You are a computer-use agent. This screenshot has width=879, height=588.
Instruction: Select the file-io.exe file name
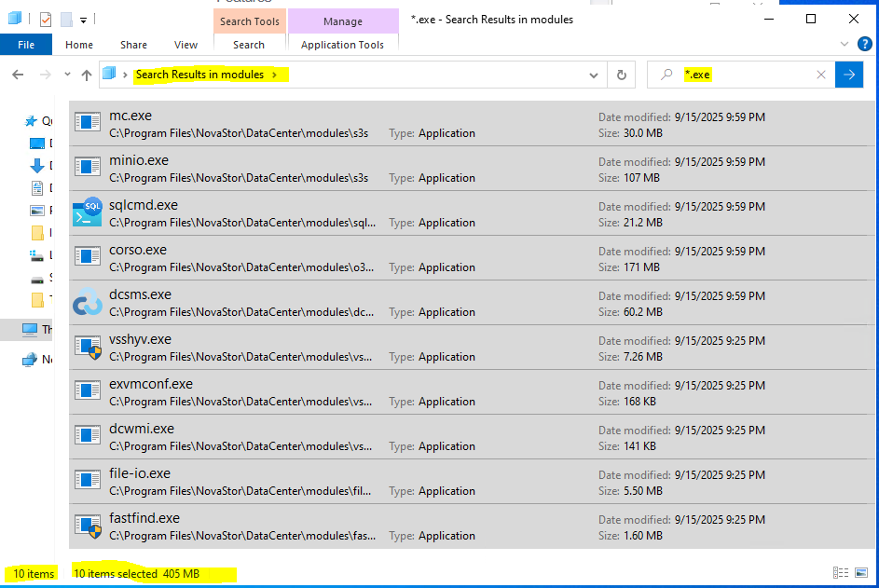(x=140, y=473)
